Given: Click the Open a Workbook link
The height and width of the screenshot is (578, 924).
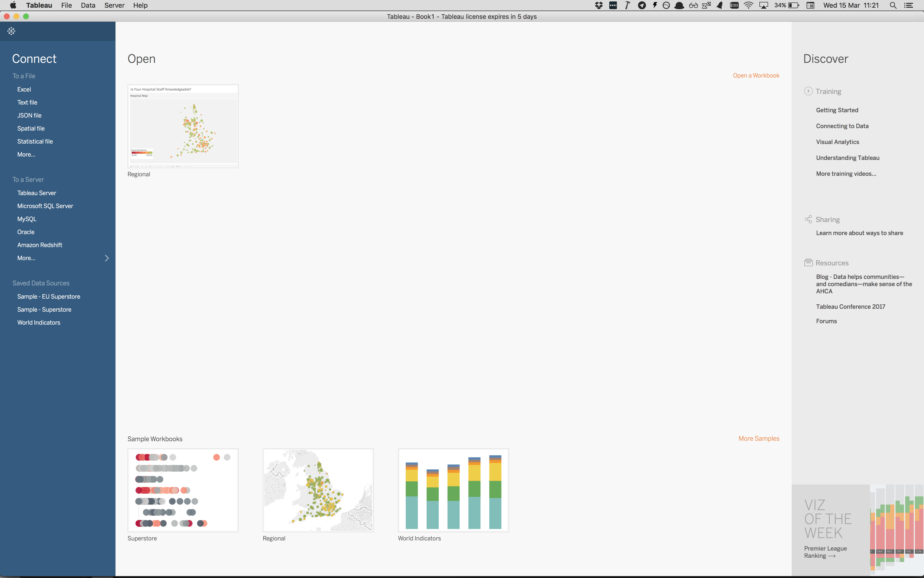Looking at the screenshot, I should (756, 75).
